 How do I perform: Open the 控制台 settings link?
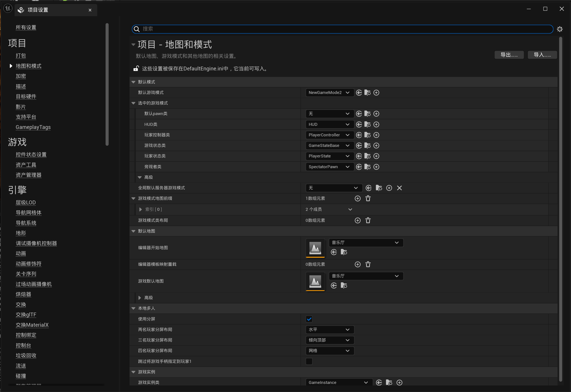[23, 346]
